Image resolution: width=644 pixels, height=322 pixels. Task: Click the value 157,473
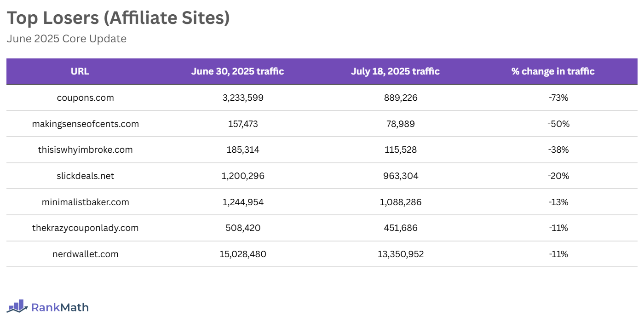(244, 124)
